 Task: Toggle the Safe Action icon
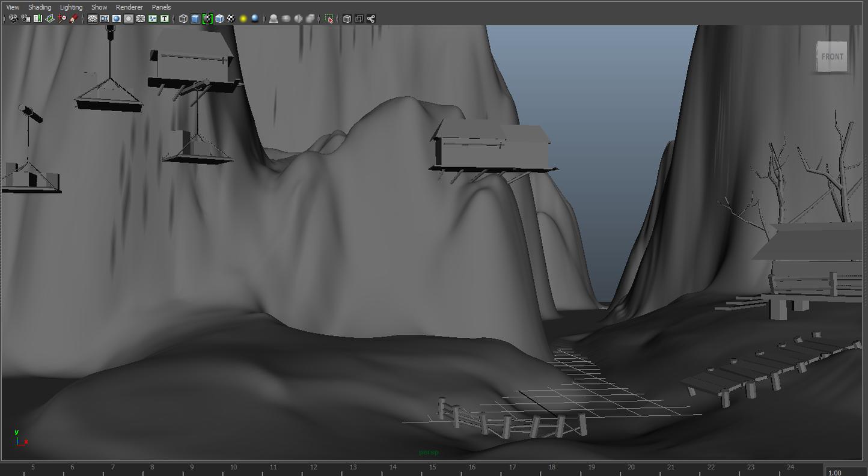point(153,19)
